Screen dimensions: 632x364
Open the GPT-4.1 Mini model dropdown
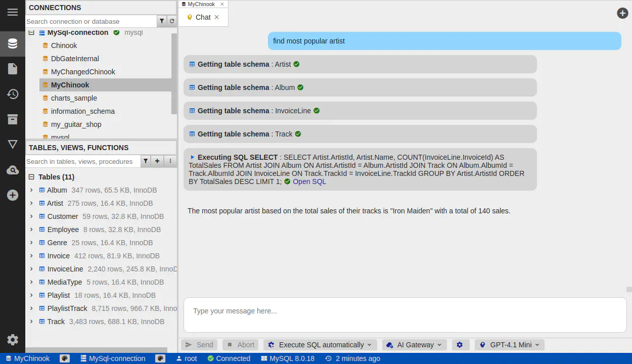(510, 345)
